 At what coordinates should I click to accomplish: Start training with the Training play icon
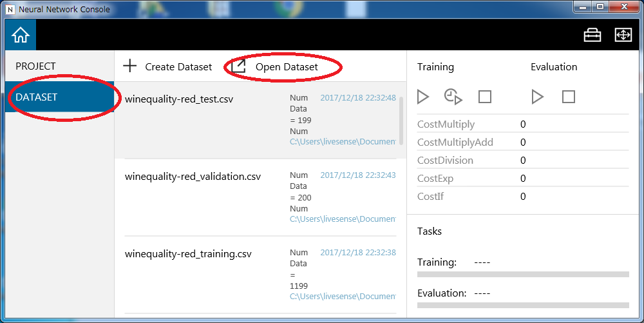tap(423, 97)
